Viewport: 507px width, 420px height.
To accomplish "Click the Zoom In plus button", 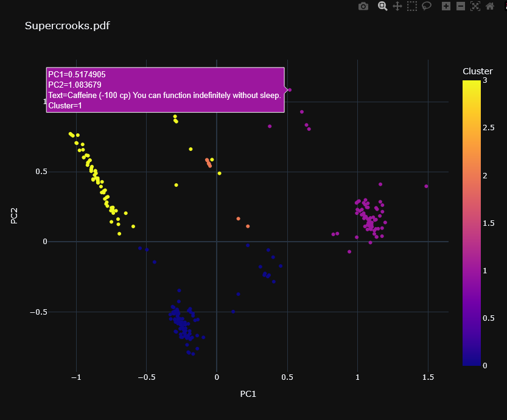I will pyautogui.click(x=446, y=6).
